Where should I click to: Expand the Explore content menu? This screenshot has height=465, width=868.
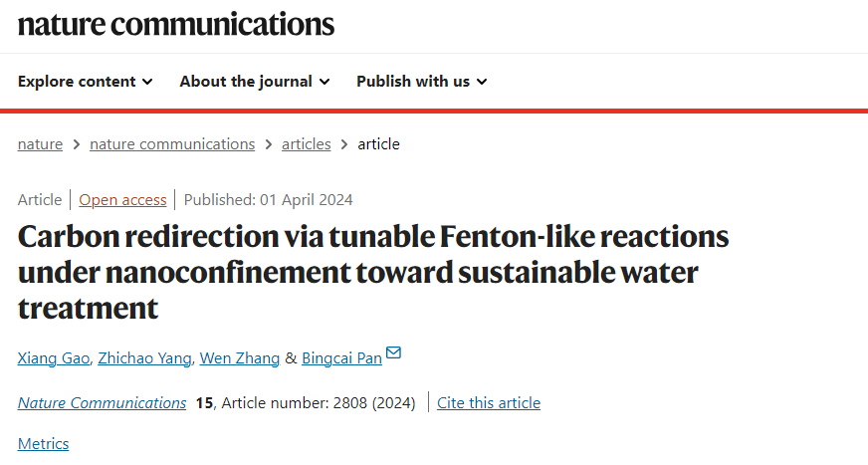pos(86,82)
